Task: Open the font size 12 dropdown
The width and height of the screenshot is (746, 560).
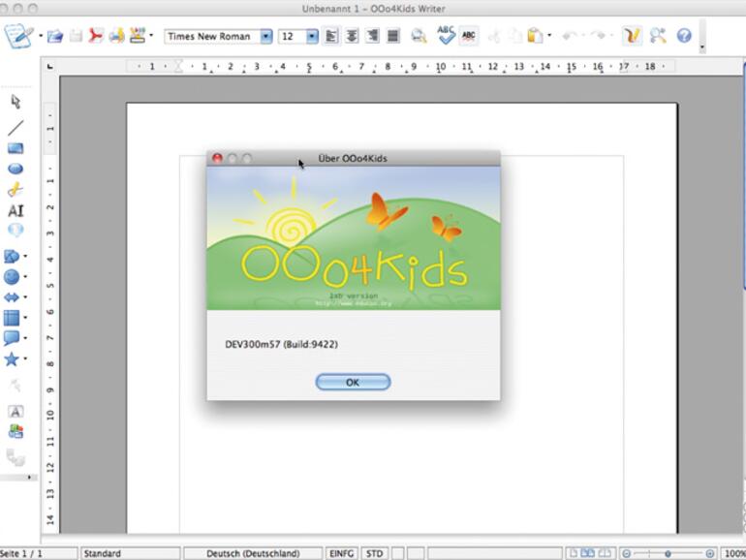Action: (312, 36)
